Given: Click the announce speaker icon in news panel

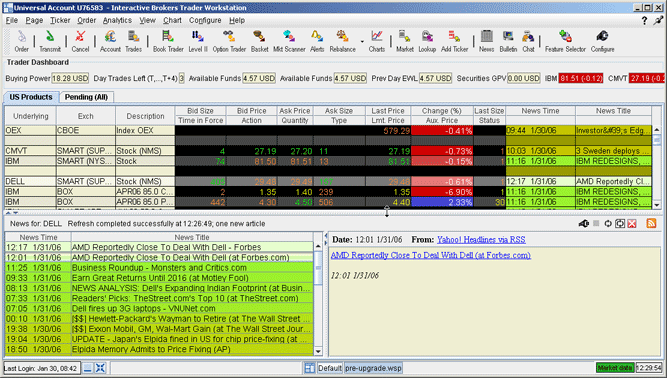Looking at the screenshot, I should 584,223.
